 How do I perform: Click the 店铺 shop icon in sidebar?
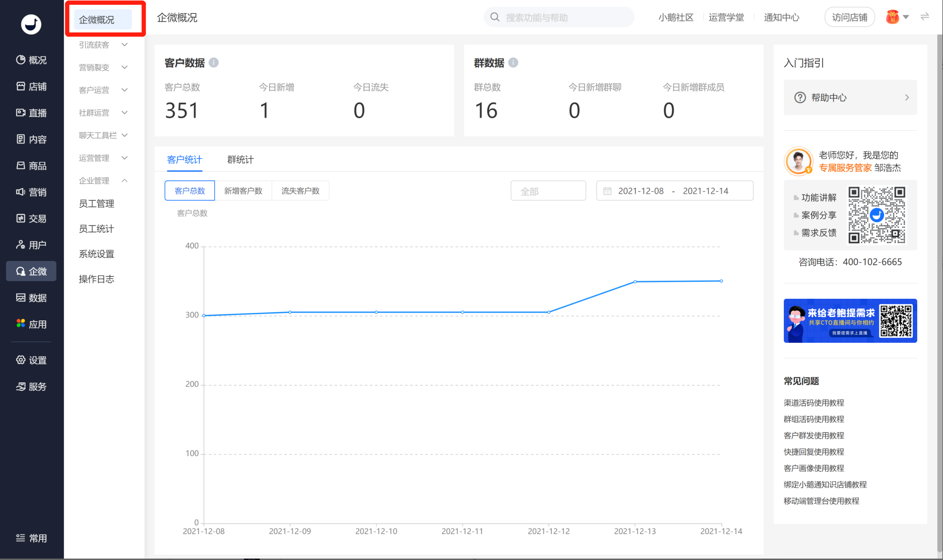tap(21, 86)
